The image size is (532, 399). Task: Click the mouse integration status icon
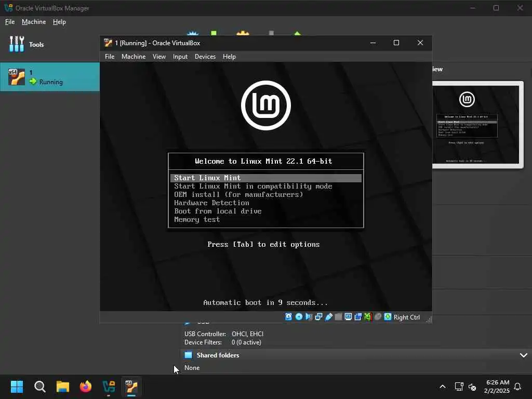click(x=378, y=317)
